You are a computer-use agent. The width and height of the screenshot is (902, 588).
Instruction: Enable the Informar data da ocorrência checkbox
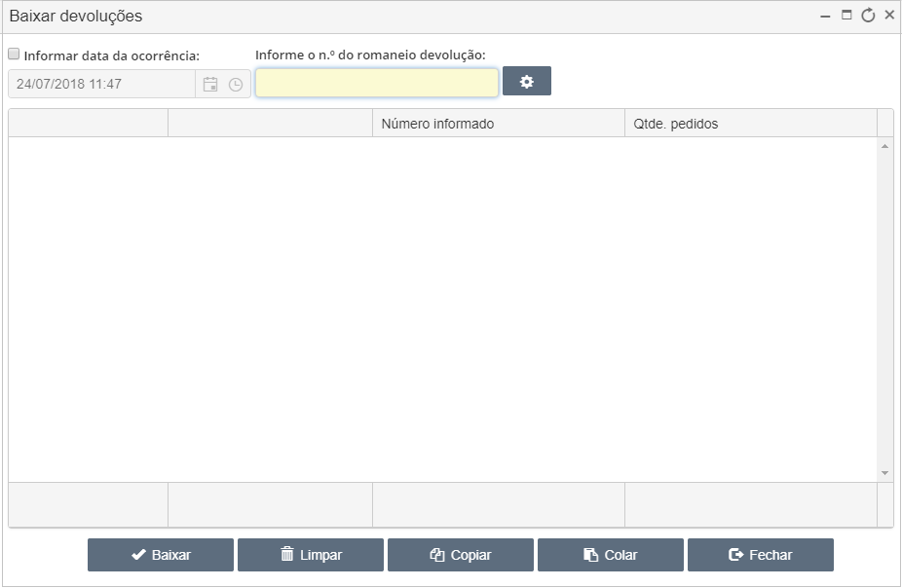14,54
